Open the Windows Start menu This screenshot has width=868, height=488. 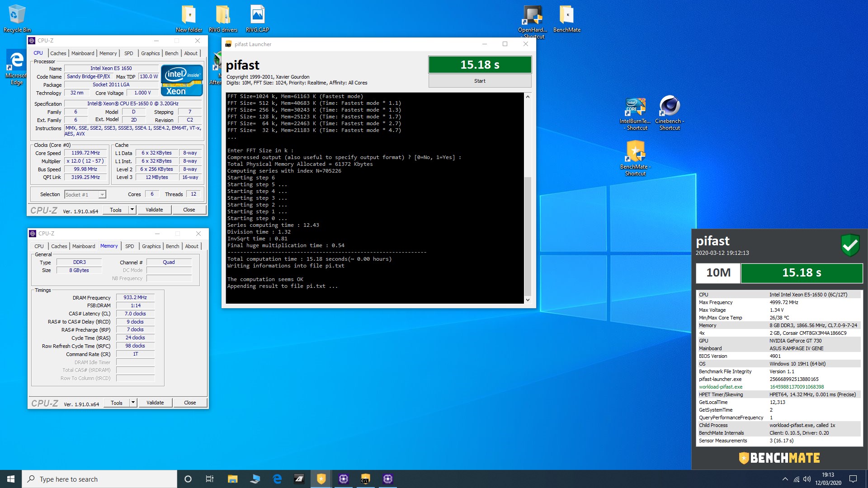[x=11, y=479]
